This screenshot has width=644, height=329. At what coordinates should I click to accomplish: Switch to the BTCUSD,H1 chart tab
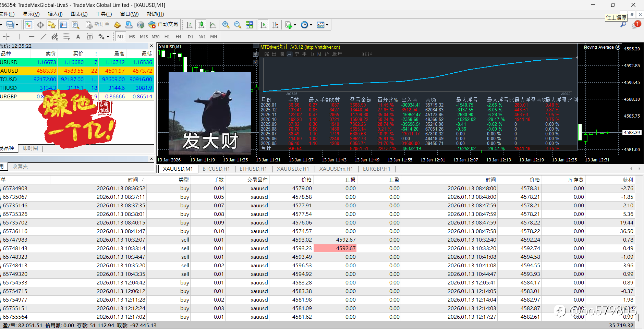click(216, 169)
